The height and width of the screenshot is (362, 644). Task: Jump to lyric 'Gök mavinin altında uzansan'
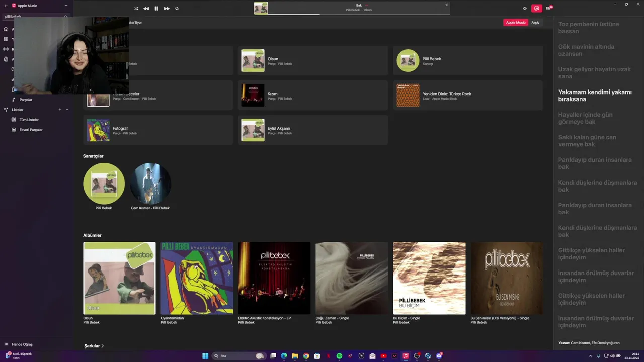[x=586, y=50]
